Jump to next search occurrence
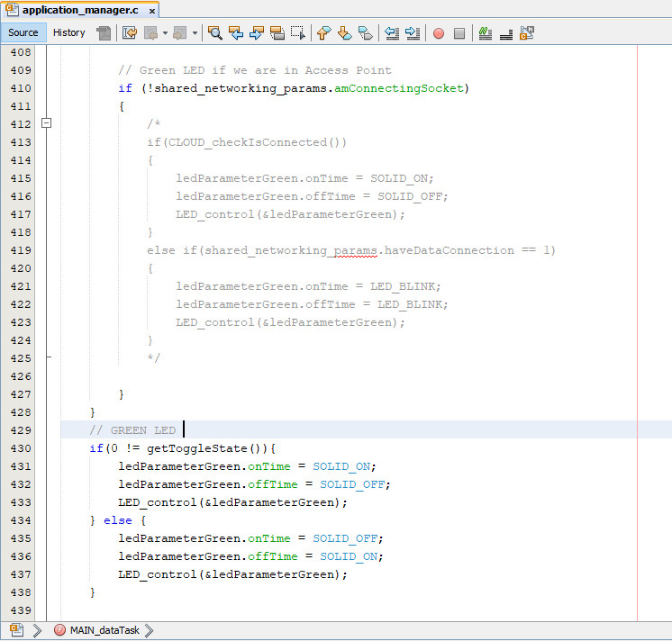 (x=257, y=33)
